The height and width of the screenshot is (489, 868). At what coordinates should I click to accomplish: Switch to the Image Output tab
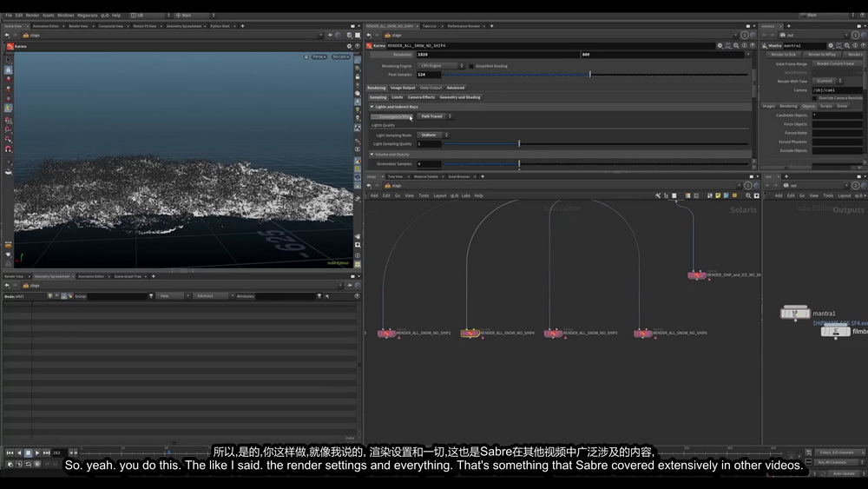[403, 88]
